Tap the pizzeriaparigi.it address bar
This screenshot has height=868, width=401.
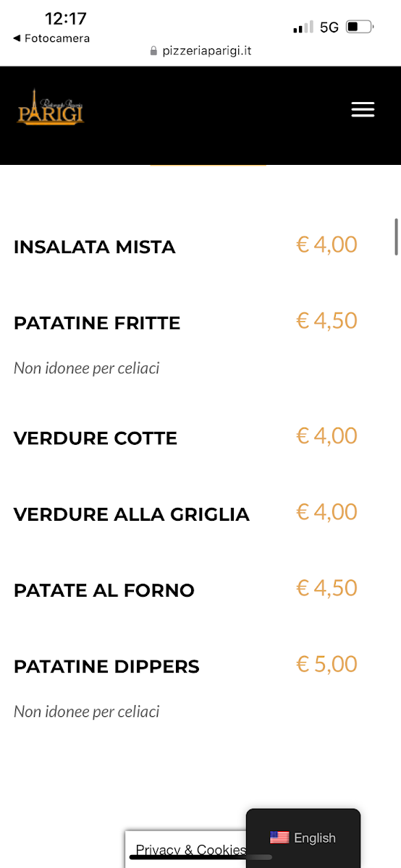point(200,51)
